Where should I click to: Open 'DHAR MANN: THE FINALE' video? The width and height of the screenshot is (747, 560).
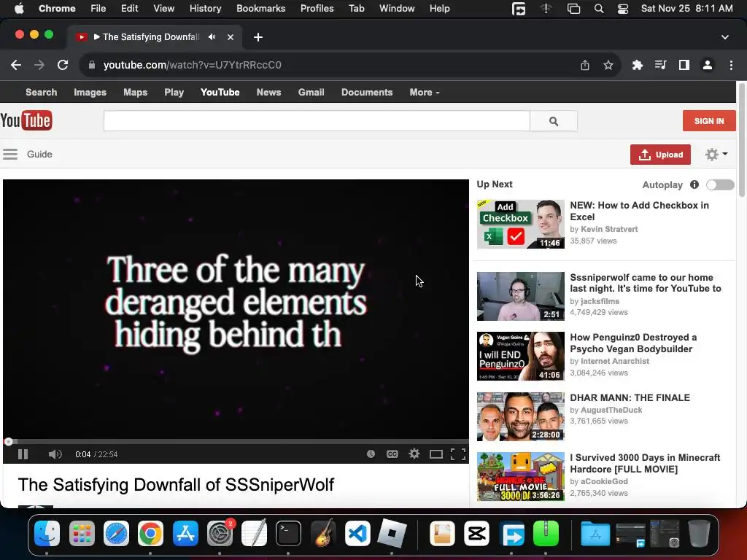(630, 397)
